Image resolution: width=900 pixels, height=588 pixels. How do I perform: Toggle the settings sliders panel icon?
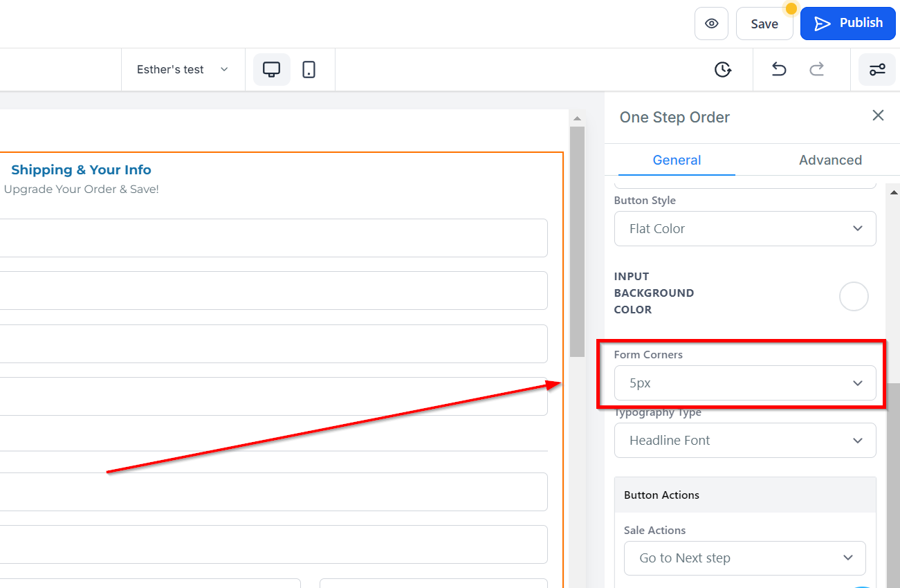(x=877, y=69)
